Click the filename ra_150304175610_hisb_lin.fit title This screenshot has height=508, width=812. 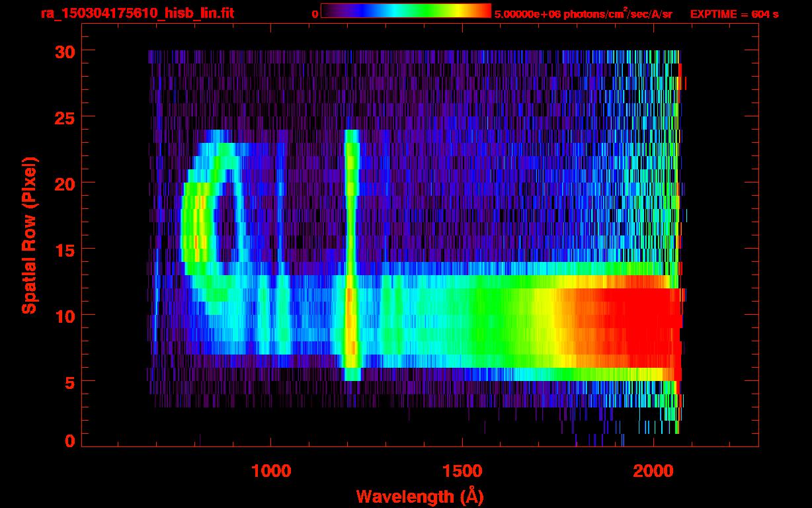click(x=137, y=13)
